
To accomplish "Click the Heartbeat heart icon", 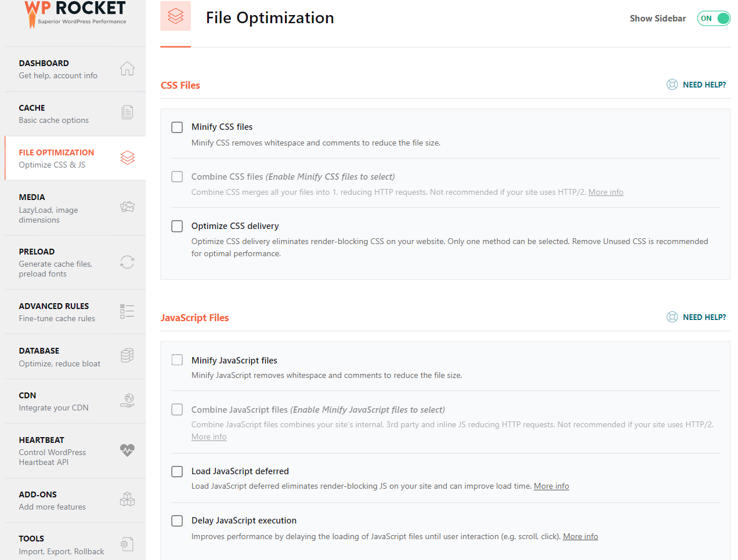I will point(127,450).
